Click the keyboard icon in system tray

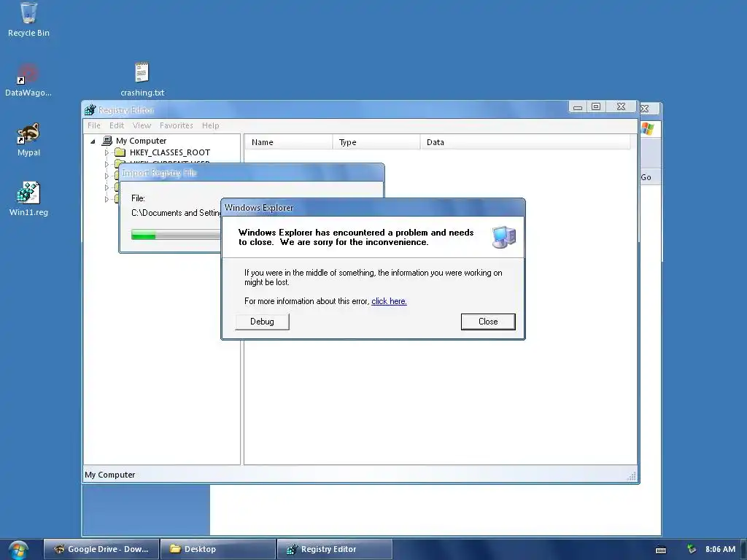click(x=661, y=550)
